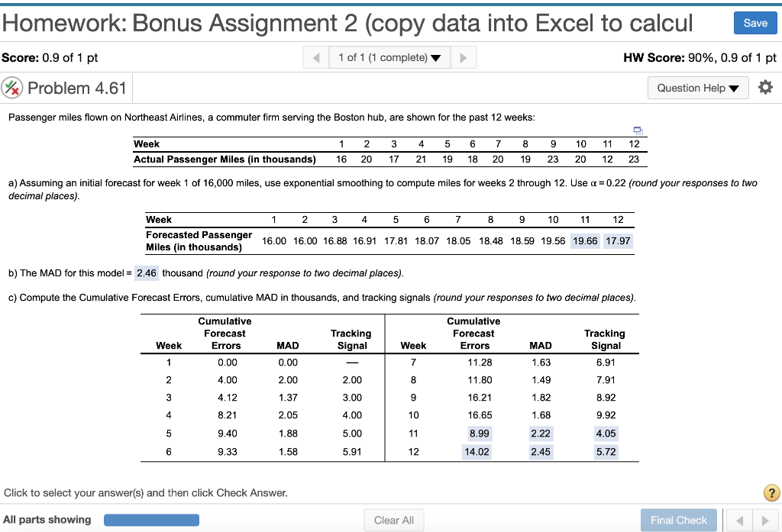
Task: Select the 17.97 week 12 forecast field
Action: (x=619, y=240)
